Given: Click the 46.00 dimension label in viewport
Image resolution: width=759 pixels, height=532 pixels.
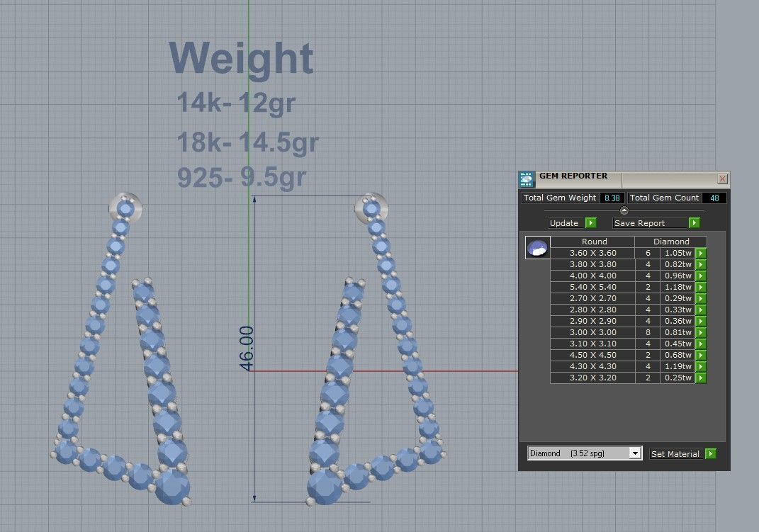Looking at the screenshot, I should (247, 349).
